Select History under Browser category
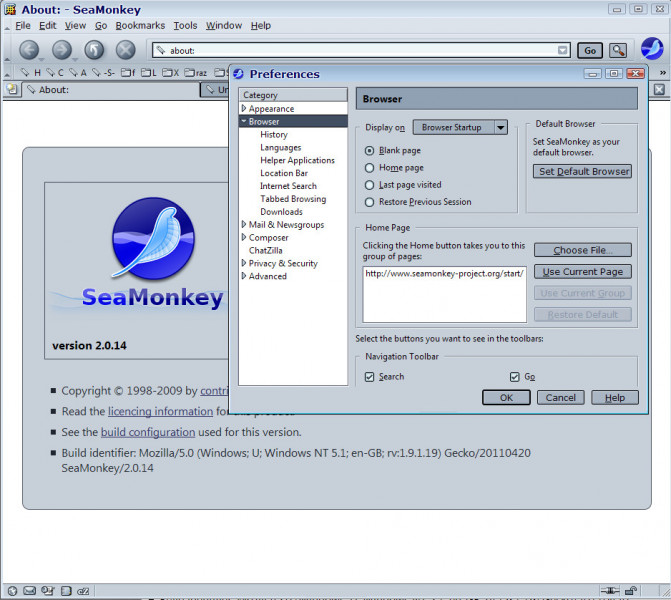The height and width of the screenshot is (600, 671). click(274, 134)
